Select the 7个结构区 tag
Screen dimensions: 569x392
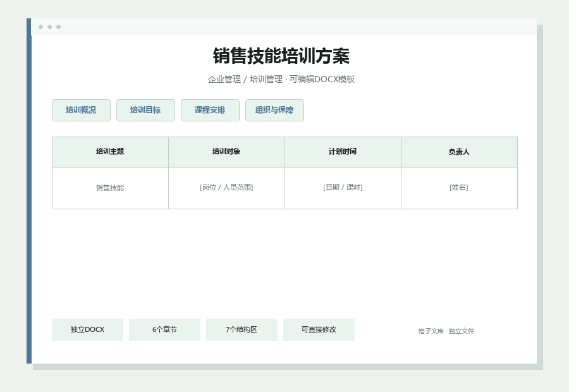(242, 329)
